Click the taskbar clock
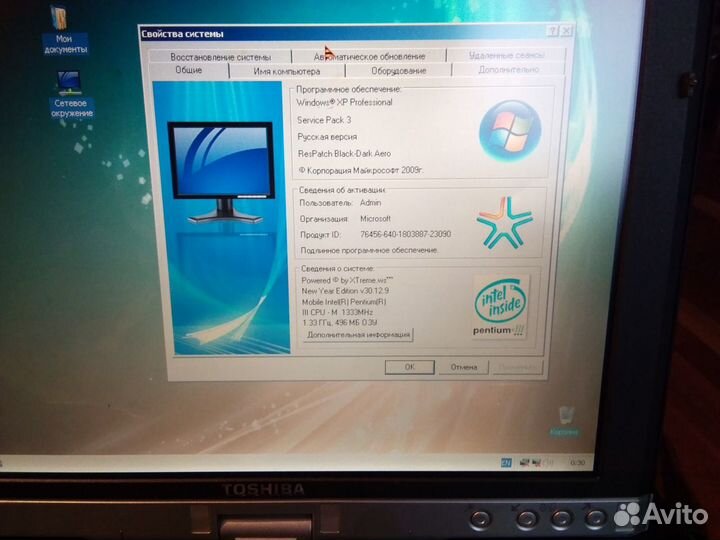Image resolution: width=720 pixels, height=540 pixels. tap(578, 462)
